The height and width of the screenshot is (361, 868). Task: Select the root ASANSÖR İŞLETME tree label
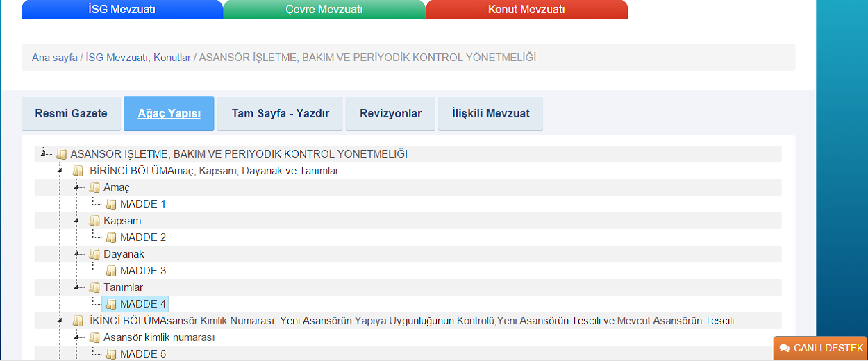coord(239,154)
